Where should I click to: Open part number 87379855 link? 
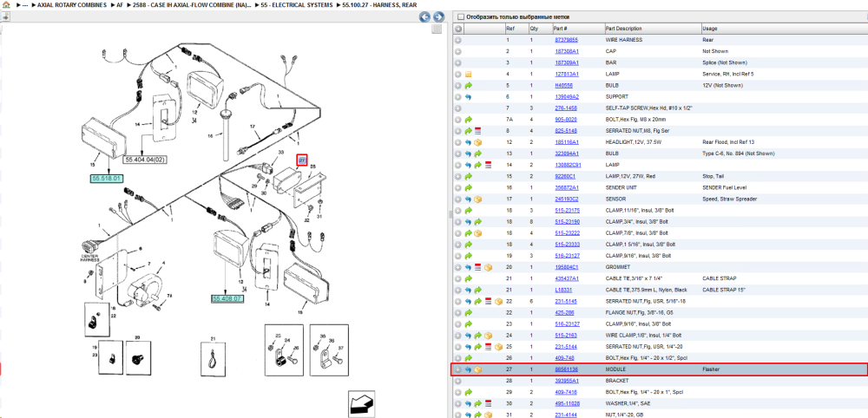click(x=566, y=41)
